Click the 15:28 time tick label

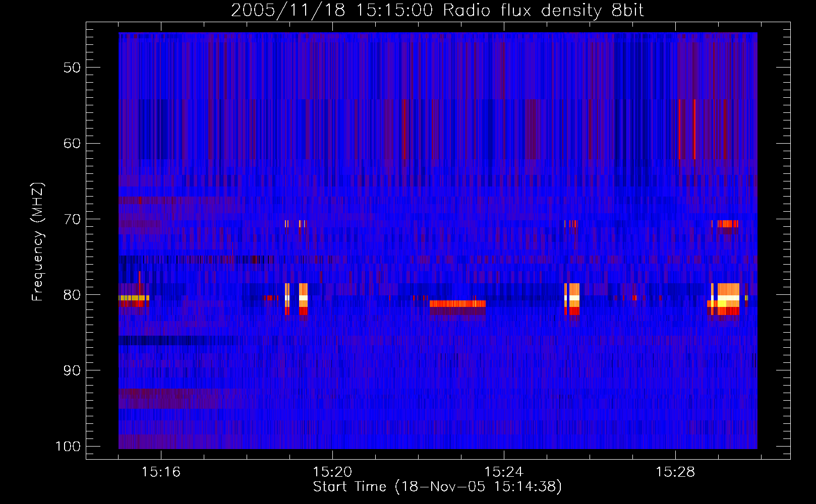(675, 472)
